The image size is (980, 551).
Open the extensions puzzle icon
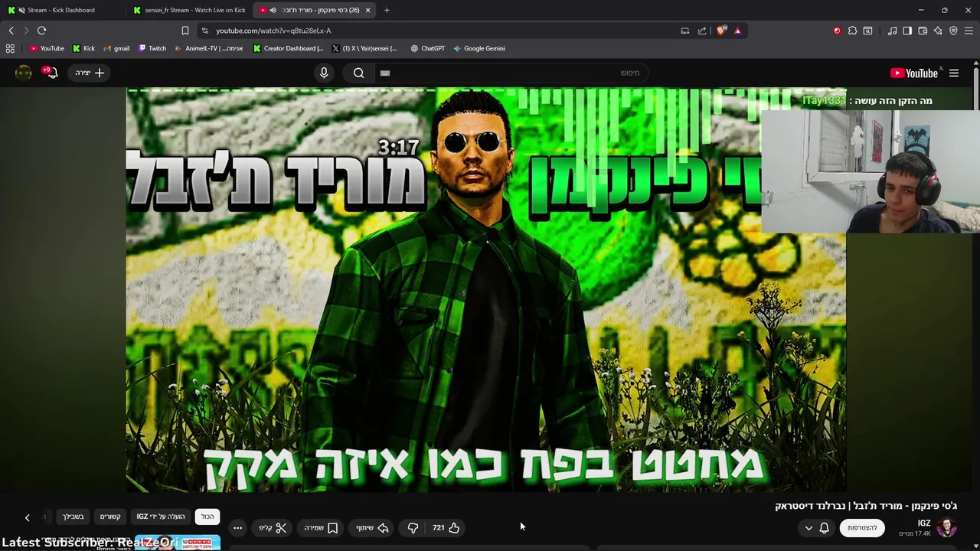pos(852,31)
